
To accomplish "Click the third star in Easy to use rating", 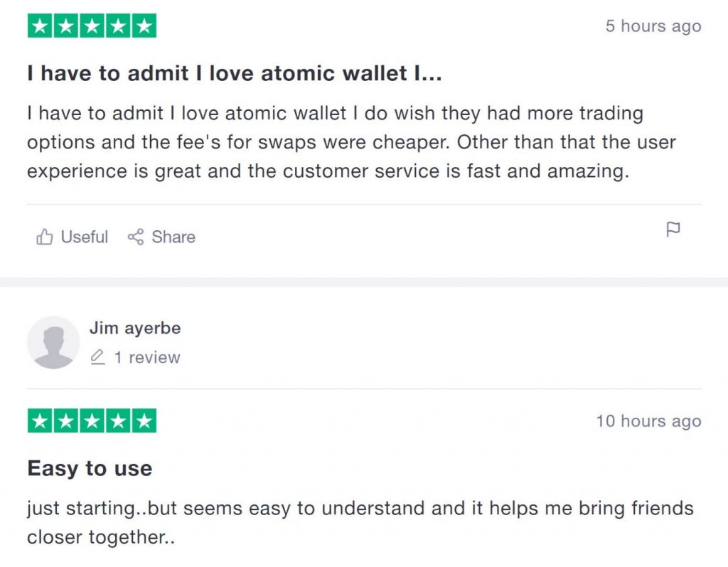I will click(92, 421).
